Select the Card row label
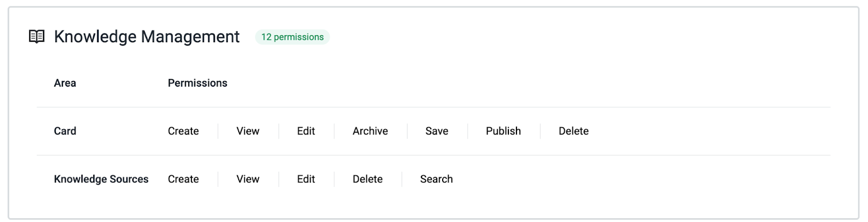The height and width of the screenshot is (222, 868). point(65,131)
